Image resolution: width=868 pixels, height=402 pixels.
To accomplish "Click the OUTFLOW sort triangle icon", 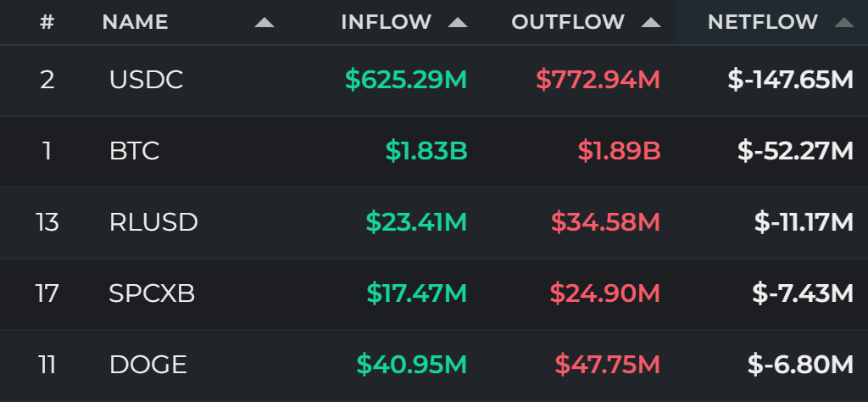I will point(651,23).
